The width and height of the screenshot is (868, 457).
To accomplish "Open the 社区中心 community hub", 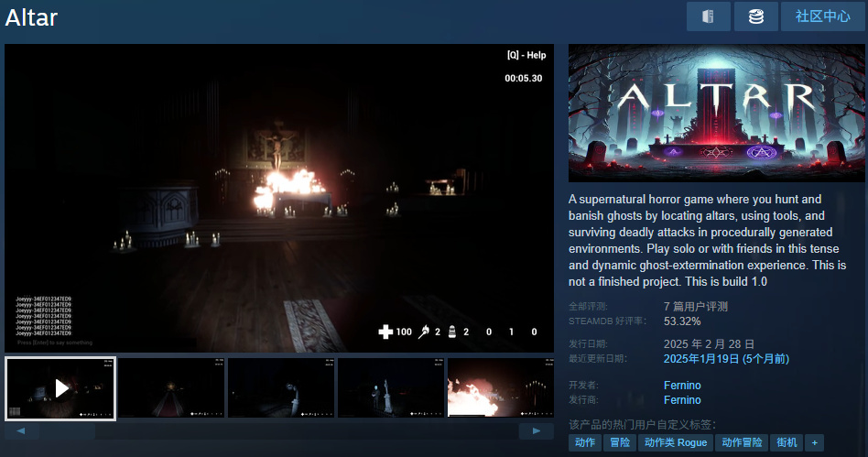I will click(823, 16).
